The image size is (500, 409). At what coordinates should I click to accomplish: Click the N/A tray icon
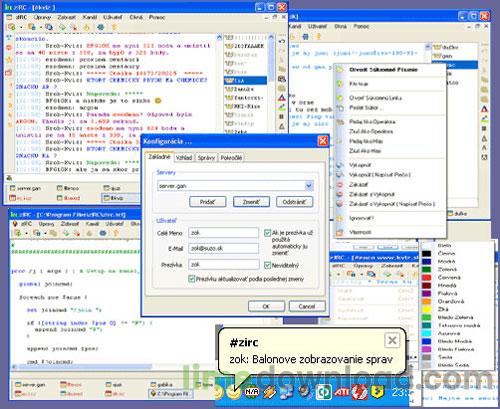[252, 392]
